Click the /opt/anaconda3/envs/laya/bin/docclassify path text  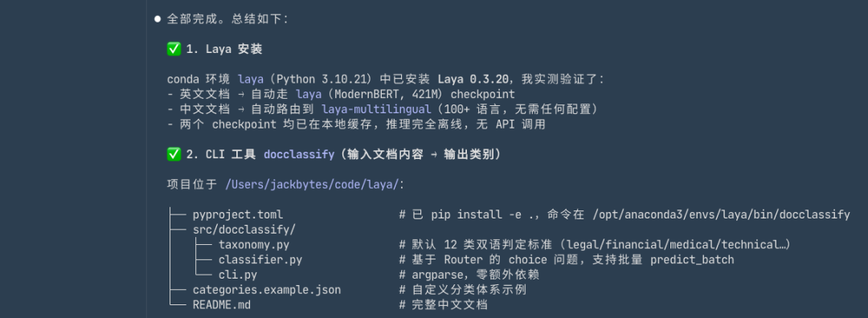point(721,214)
